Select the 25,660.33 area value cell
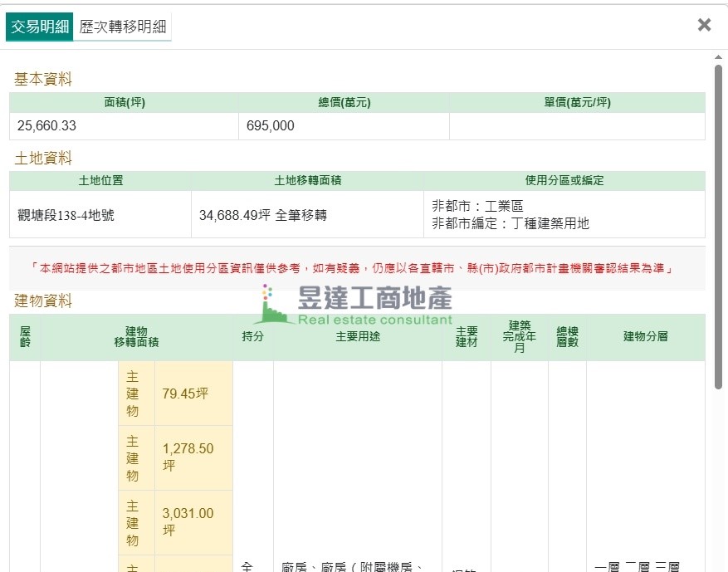The height and width of the screenshot is (572, 728). 124,126
